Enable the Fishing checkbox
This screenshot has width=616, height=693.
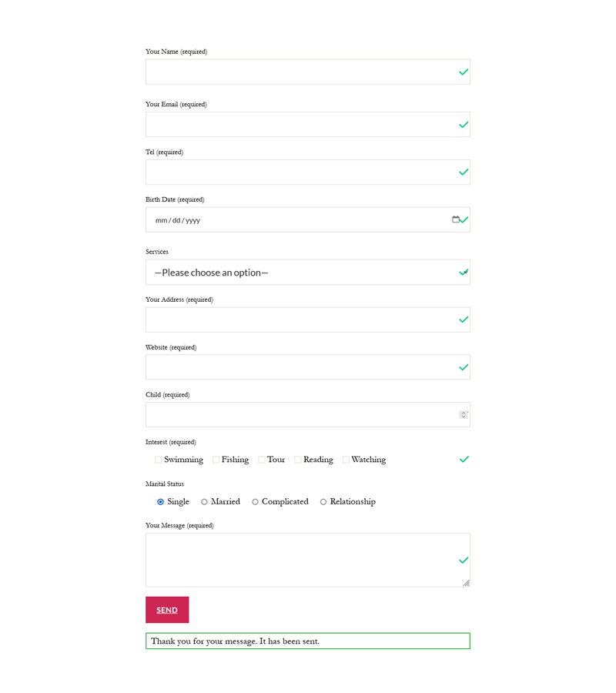[x=216, y=459]
